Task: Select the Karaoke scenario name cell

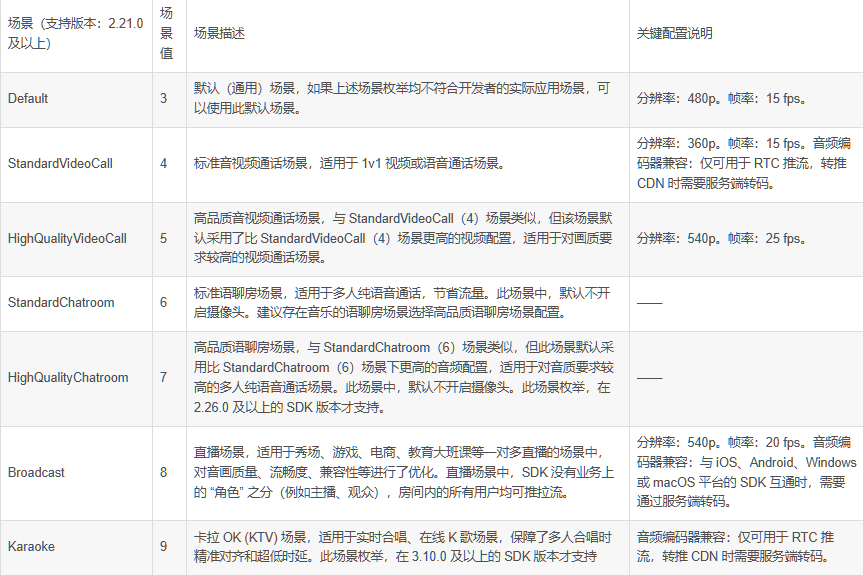Action: pos(76,547)
